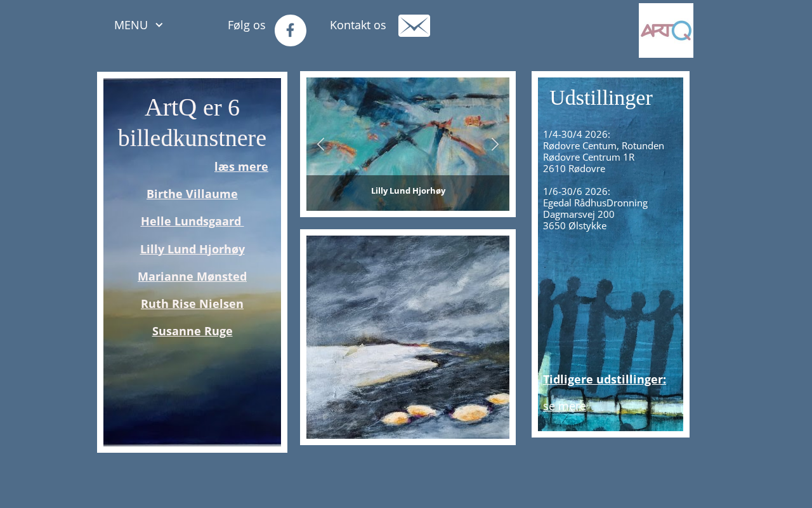This screenshot has width=812, height=508.
Task: Click the stormy seascape painting image
Action: point(408,337)
